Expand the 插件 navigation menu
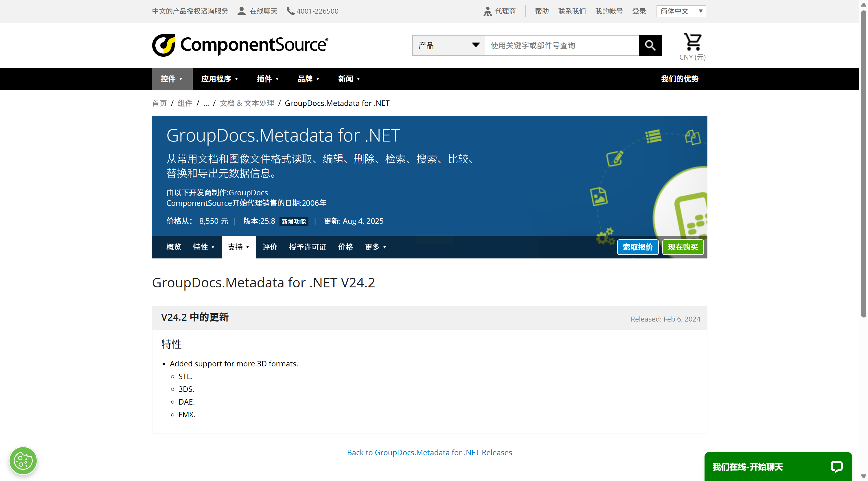The height and width of the screenshot is (481, 868). tap(268, 79)
